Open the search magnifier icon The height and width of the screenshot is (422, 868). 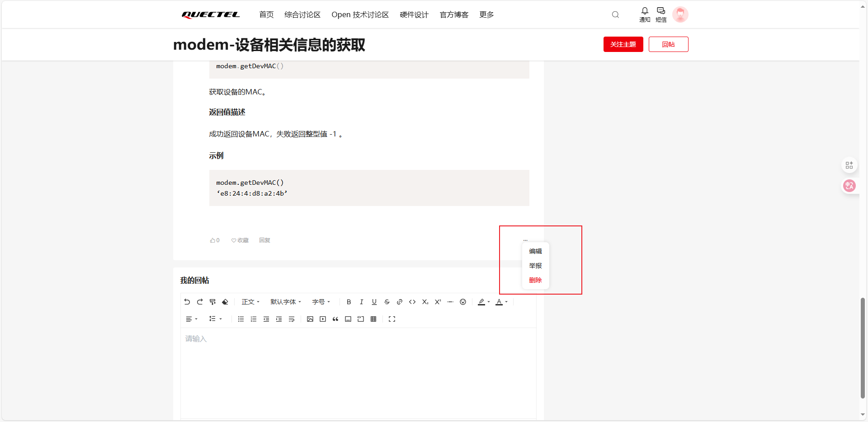[x=615, y=14]
